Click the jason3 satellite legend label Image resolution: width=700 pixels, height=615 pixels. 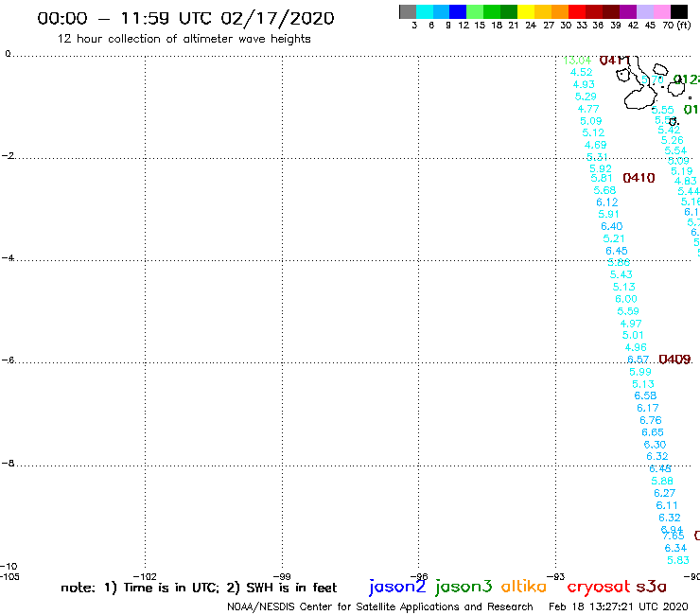pos(464,587)
